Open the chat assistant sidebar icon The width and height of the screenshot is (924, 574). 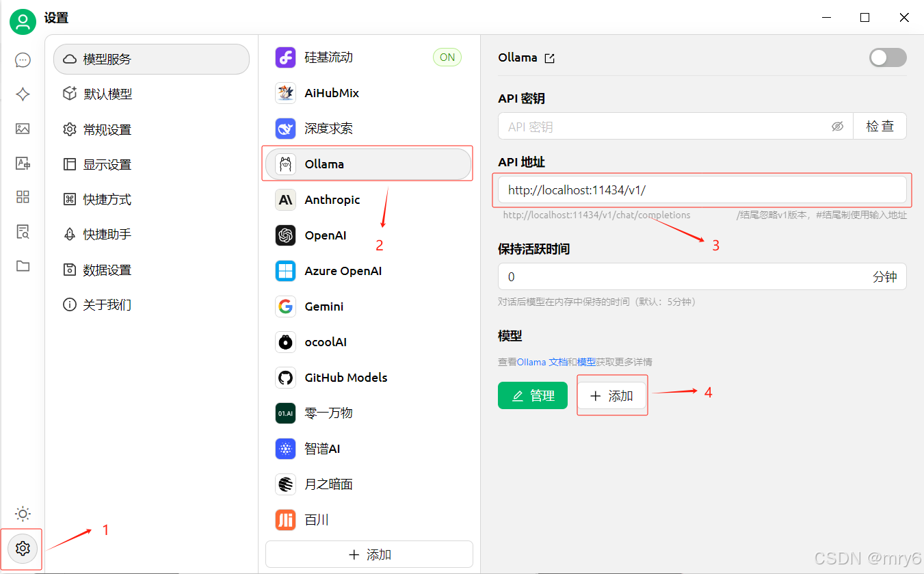click(23, 60)
